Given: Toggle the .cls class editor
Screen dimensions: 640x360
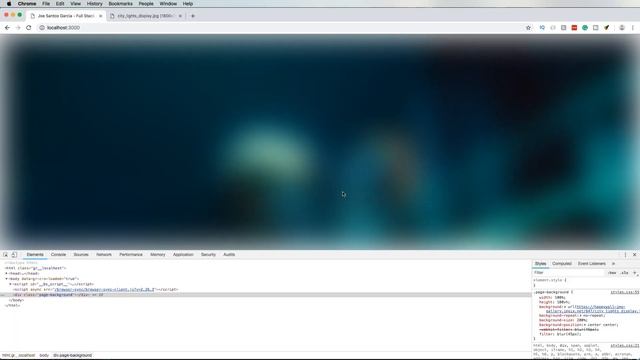Looking at the screenshot, I should (624, 273).
